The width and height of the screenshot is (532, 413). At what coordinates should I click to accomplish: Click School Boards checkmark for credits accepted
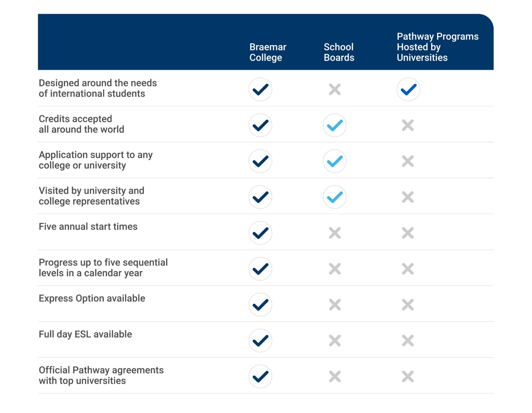(335, 125)
